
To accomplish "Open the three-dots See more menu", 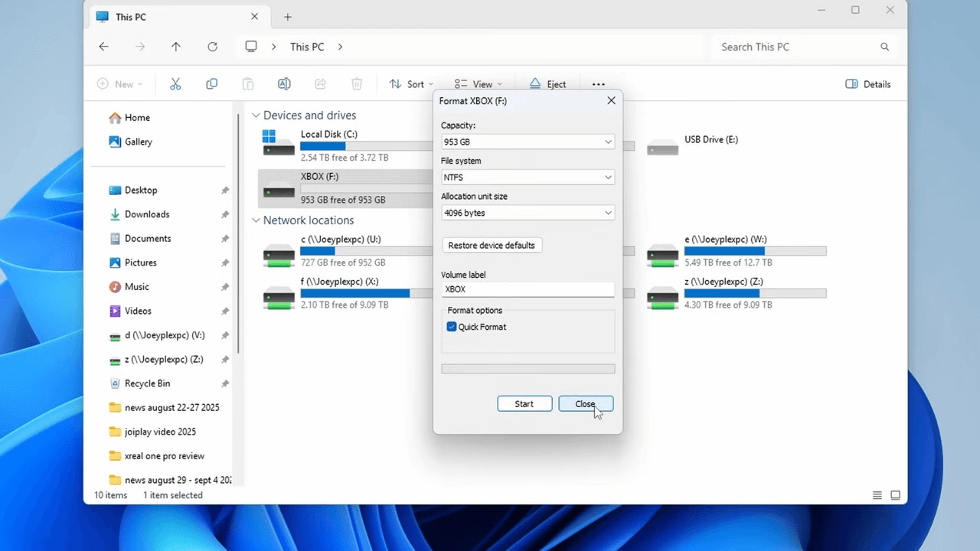I will click(x=599, y=84).
